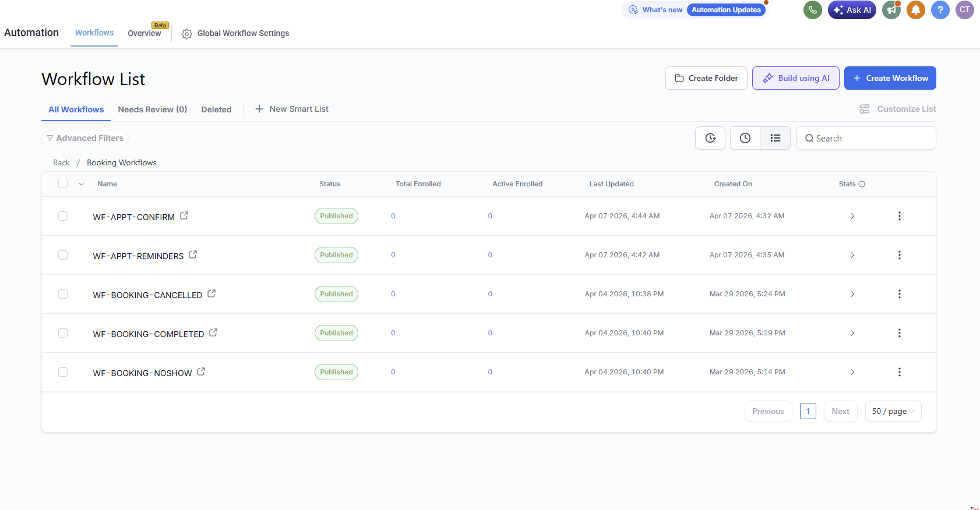This screenshot has width=980, height=510.
Task: Check the WF-BOOKING-CANCELLED row checkbox
Action: [63, 294]
